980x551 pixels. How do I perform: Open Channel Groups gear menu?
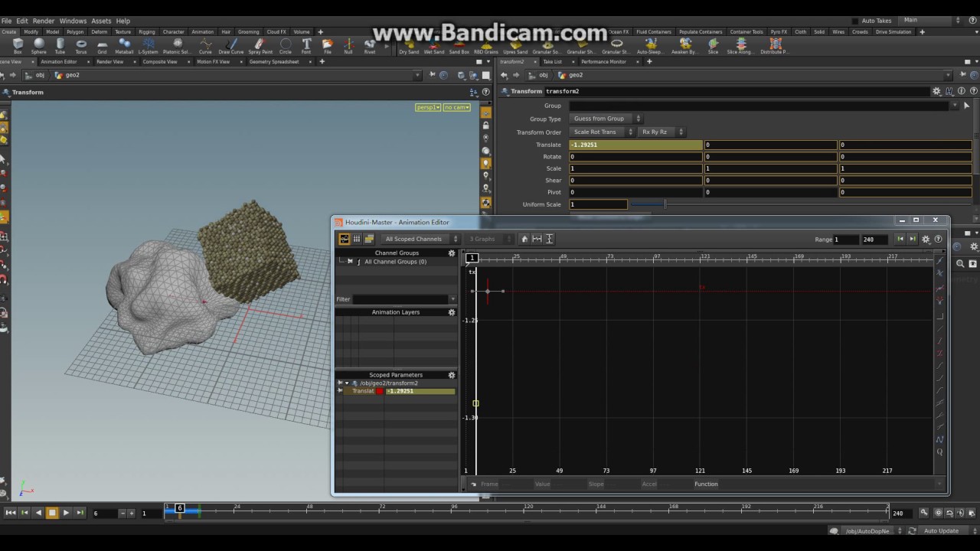pyautogui.click(x=452, y=253)
